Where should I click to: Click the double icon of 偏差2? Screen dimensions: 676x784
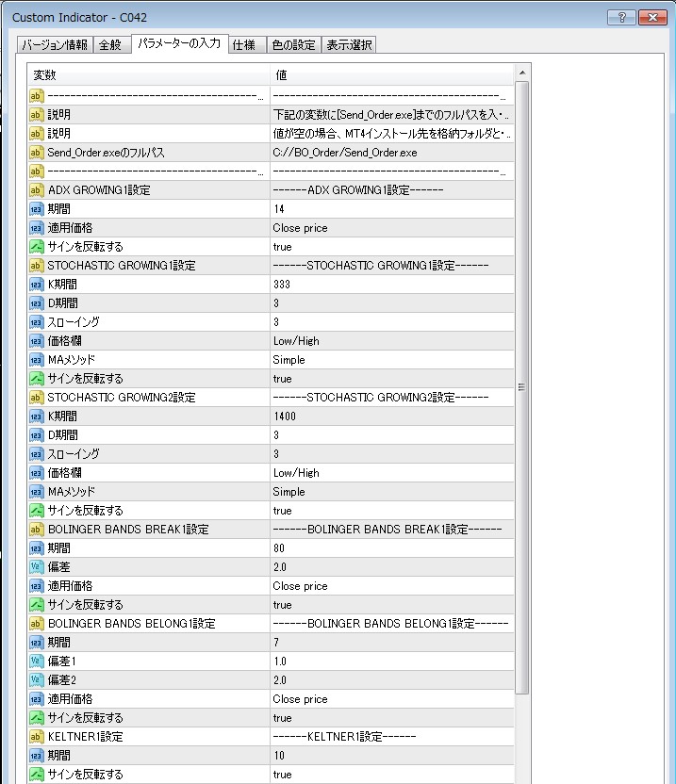[x=36, y=680]
